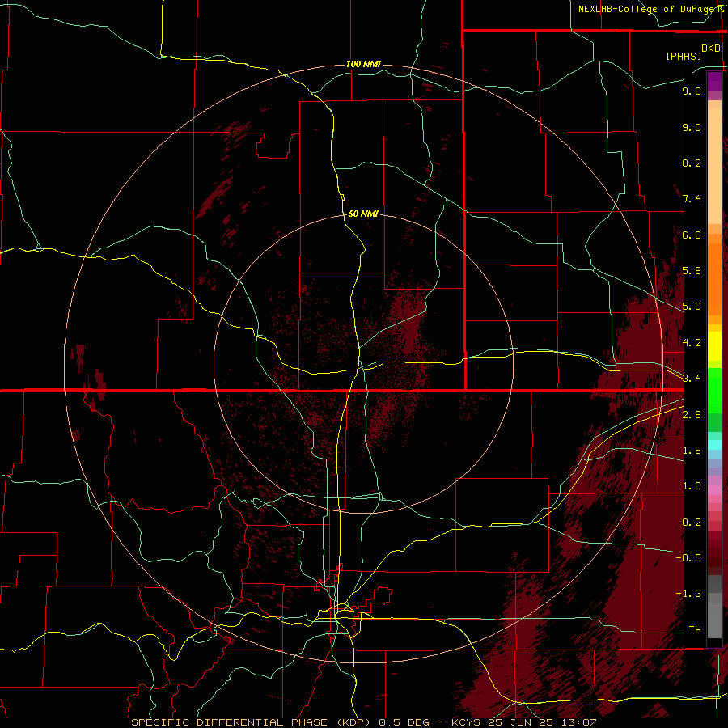Click the TH threshold label
This screenshot has height=728, width=728.
(x=695, y=629)
